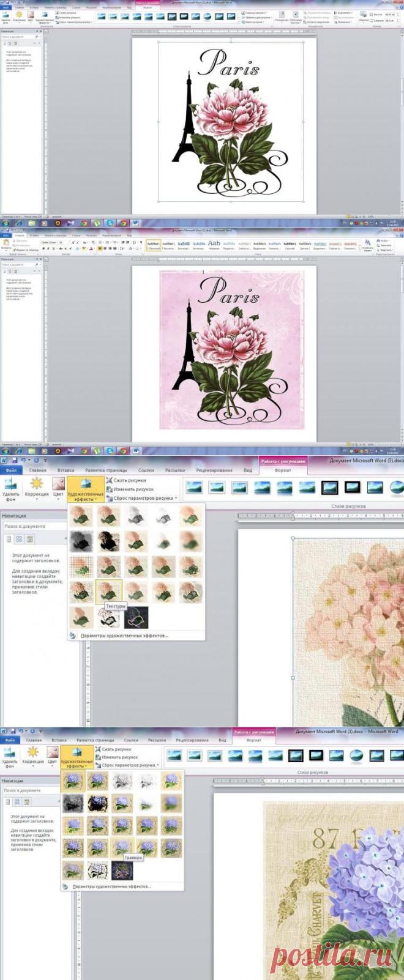The image size is (404, 980).
Task: Switch to Рецензирование tab in pink-hydrangea window
Action: click(214, 470)
